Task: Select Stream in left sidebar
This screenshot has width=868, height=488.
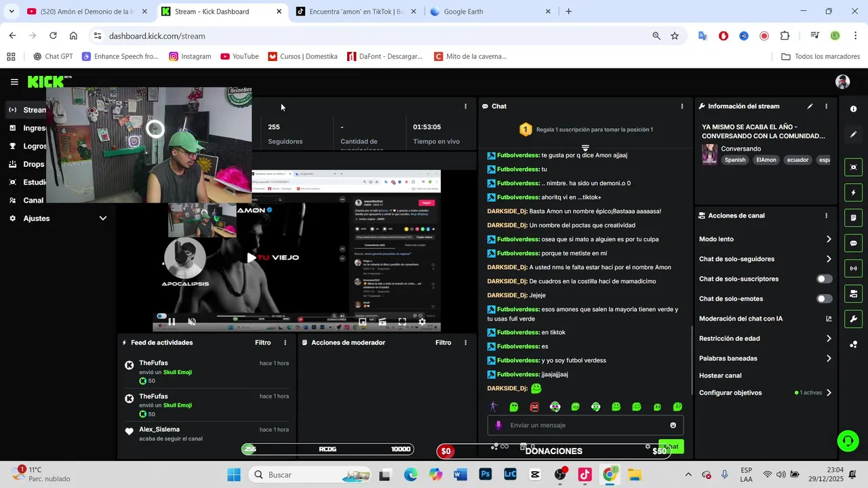Action: [x=27, y=110]
